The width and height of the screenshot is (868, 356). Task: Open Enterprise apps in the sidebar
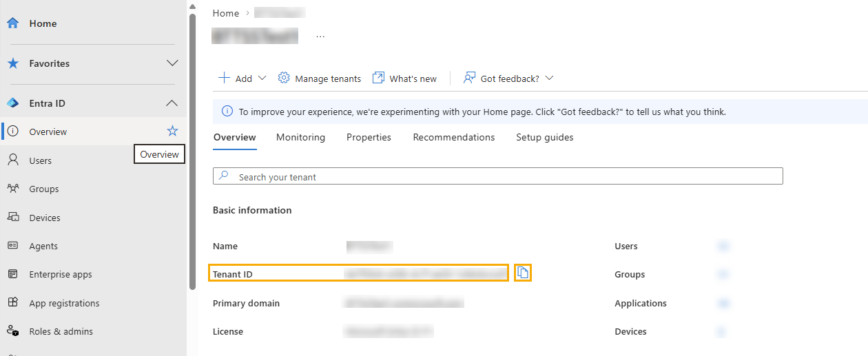pos(93,274)
